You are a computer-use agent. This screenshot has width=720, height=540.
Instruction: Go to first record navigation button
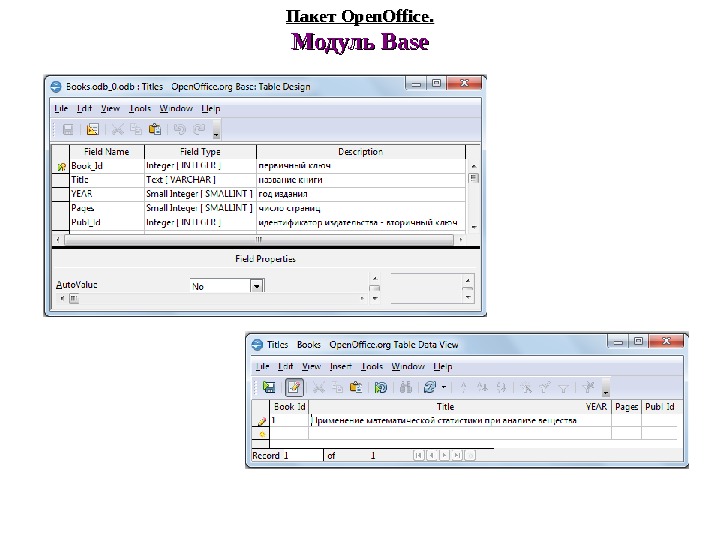(x=418, y=455)
